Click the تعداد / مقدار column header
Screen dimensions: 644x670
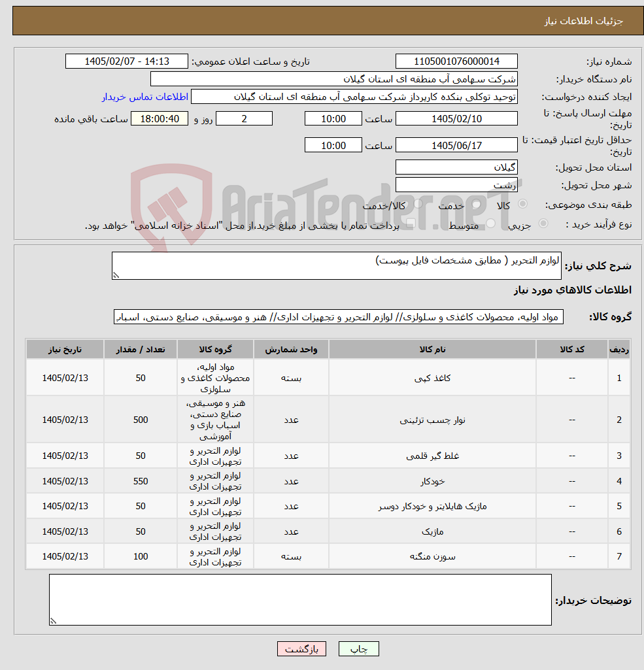[x=141, y=350]
